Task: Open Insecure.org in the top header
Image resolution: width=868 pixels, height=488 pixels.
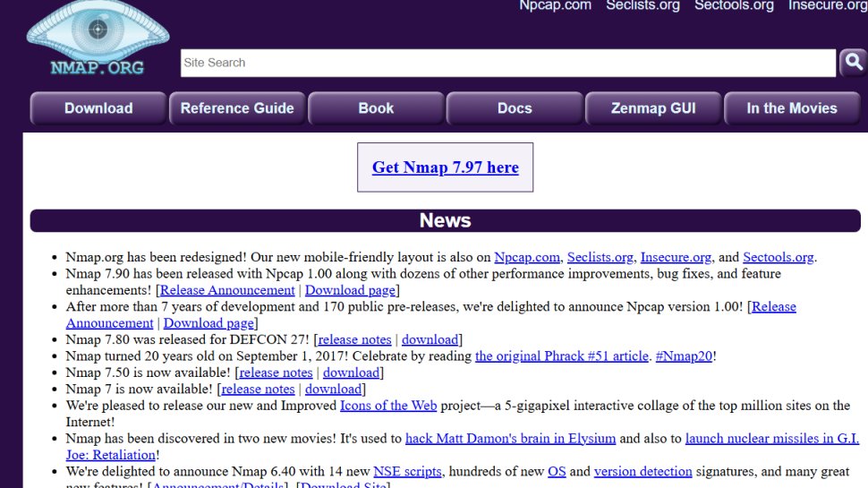Action: (828, 5)
